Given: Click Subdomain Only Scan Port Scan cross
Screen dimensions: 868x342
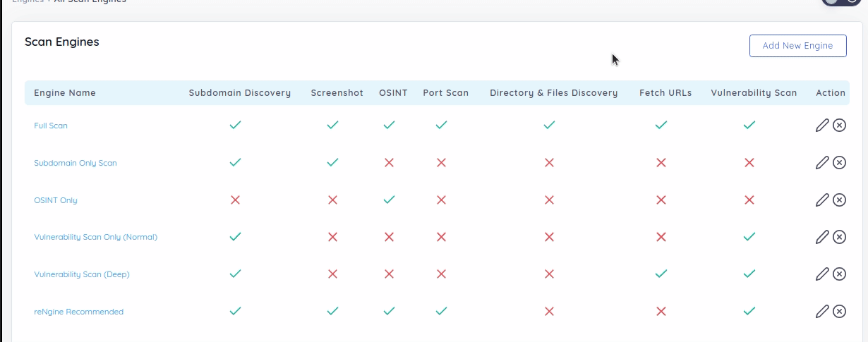Looking at the screenshot, I should [441, 163].
